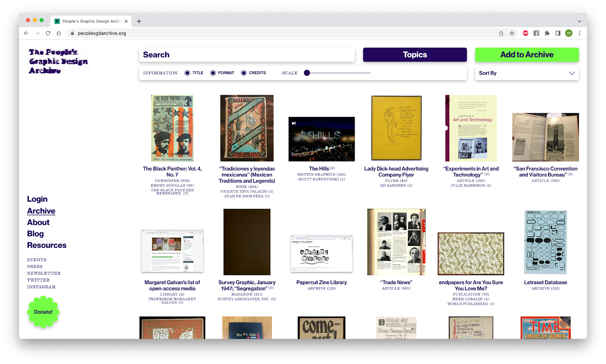Image resolution: width=606 pixels, height=364 pixels.
Task: Go back to the previous page
Action: 26,33
